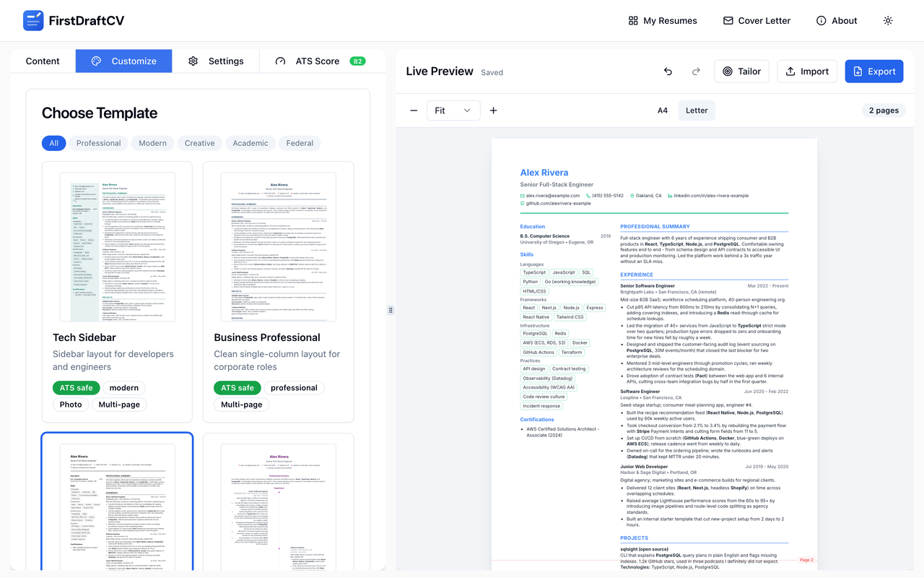
Task: Click the TypeScript skill chip in preview
Action: [x=535, y=272]
